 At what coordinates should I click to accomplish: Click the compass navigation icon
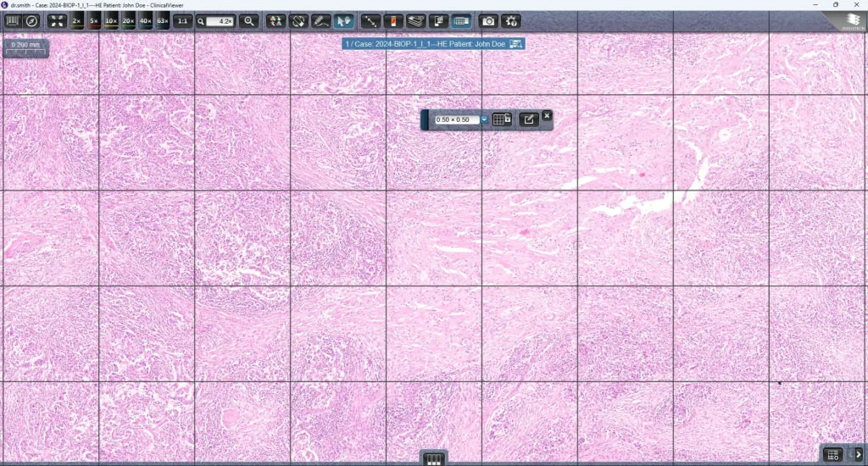[32, 21]
